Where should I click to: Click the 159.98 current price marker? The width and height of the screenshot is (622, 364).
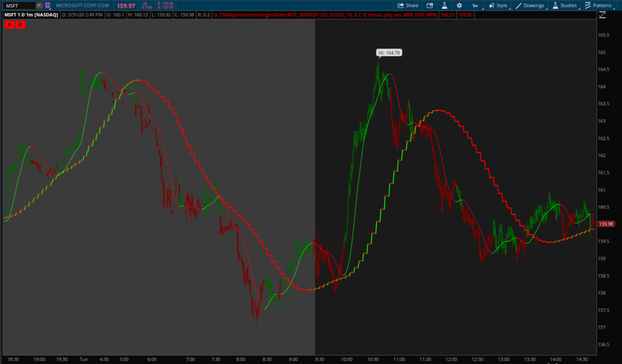606,224
